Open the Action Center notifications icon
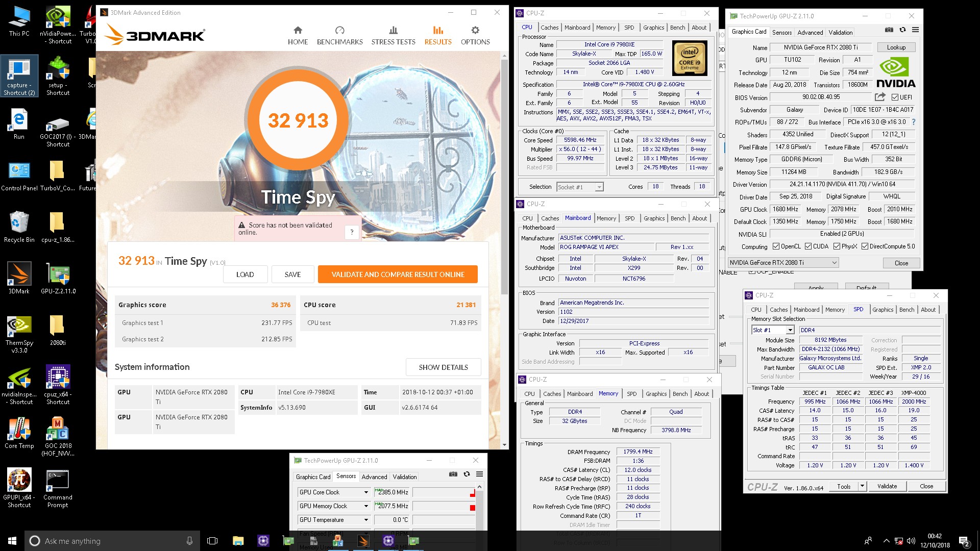 964,541
